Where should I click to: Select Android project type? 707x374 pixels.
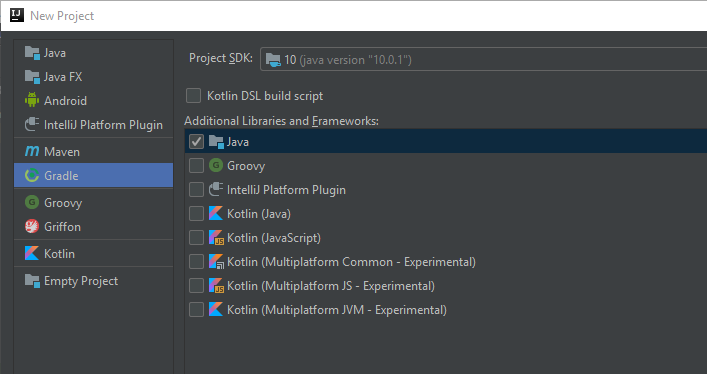pos(93,101)
